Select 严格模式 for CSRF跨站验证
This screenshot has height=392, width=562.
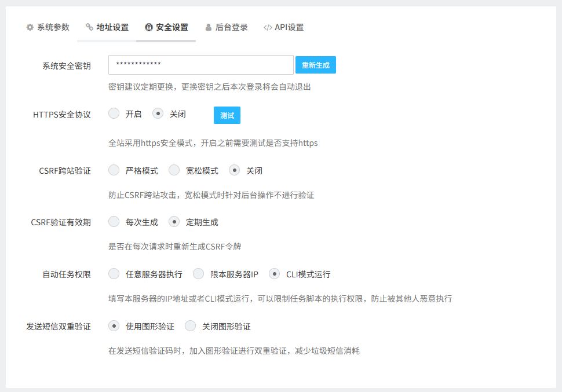(114, 170)
